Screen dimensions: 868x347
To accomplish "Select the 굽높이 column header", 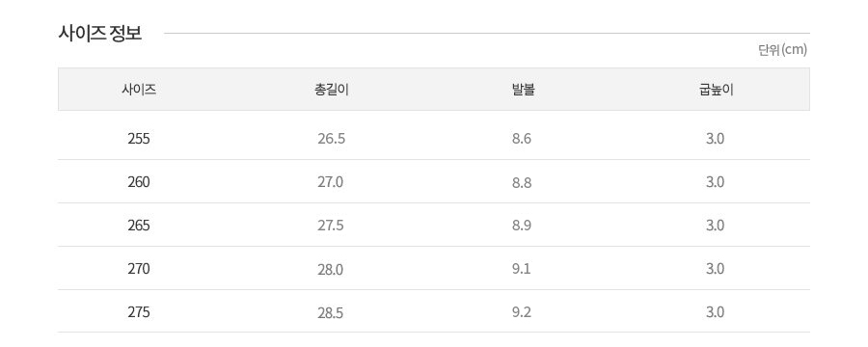I will 716,90.
